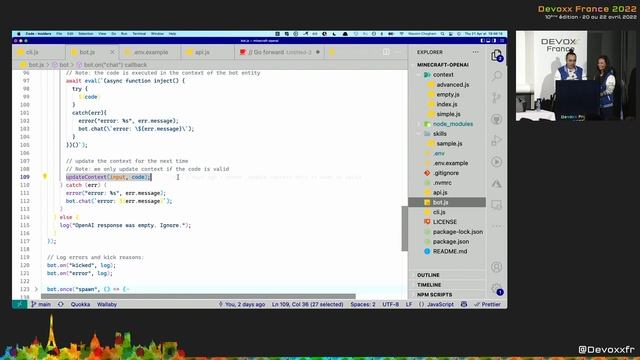Image resolution: width=640 pixels, height=360 pixels.
Task: Open the Accounts icon in activity bar
Action: (496, 267)
